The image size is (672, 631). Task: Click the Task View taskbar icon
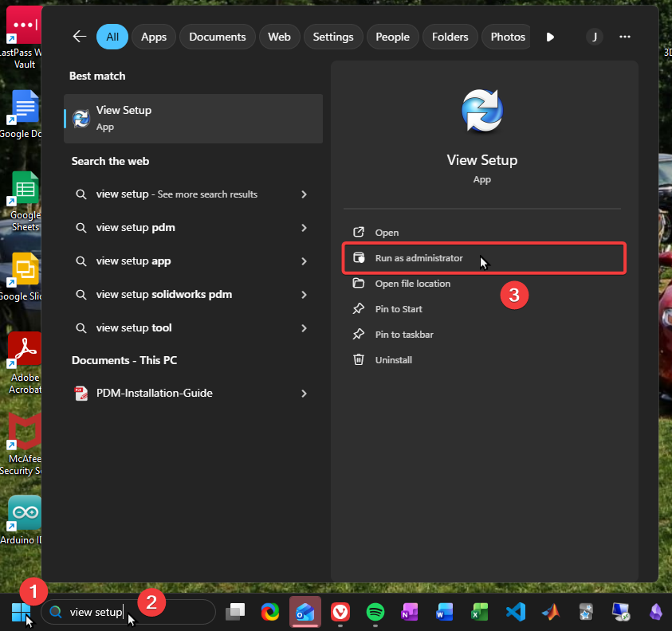click(x=235, y=612)
